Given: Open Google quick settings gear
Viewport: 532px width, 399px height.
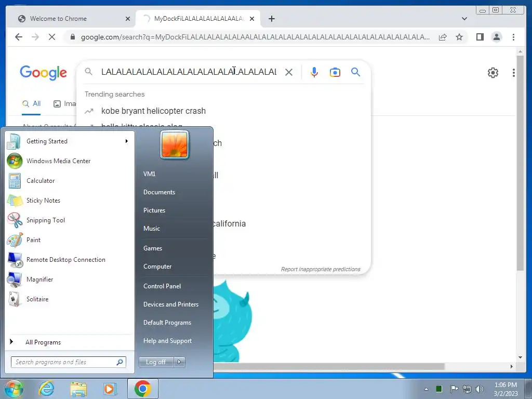Looking at the screenshot, I should click(493, 73).
